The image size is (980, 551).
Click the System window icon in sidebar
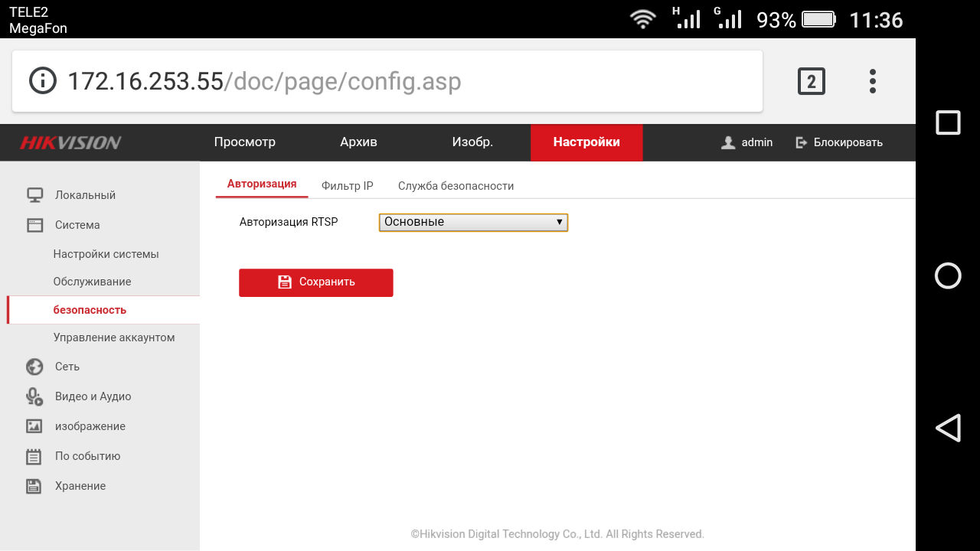click(34, 225)
